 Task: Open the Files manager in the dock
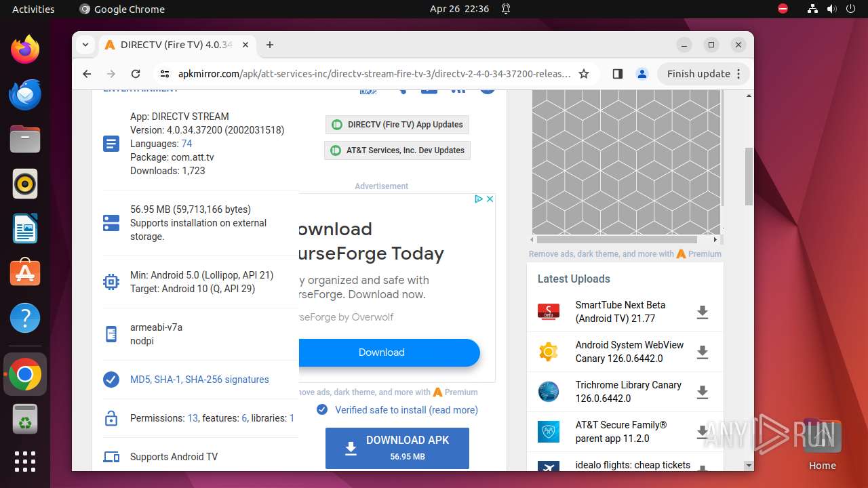tap(25, 139)
